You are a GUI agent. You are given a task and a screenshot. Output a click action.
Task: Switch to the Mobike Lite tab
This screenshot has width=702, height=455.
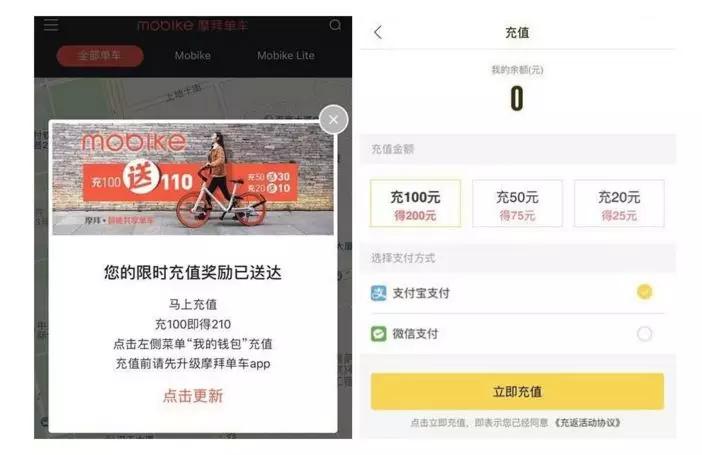tap(286, 56)
